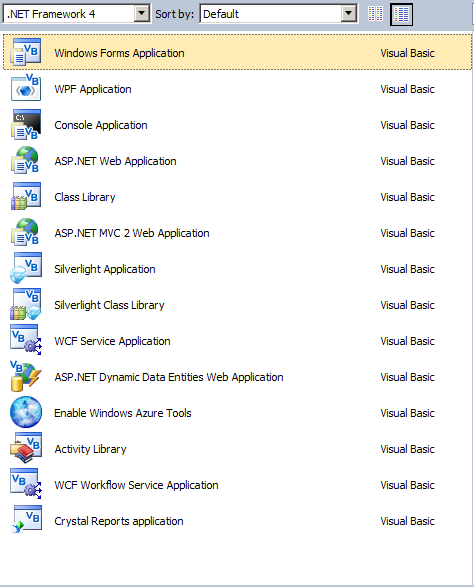
Task: Click the Windows Forms Application template icon
Action: (x=25, y=52)
